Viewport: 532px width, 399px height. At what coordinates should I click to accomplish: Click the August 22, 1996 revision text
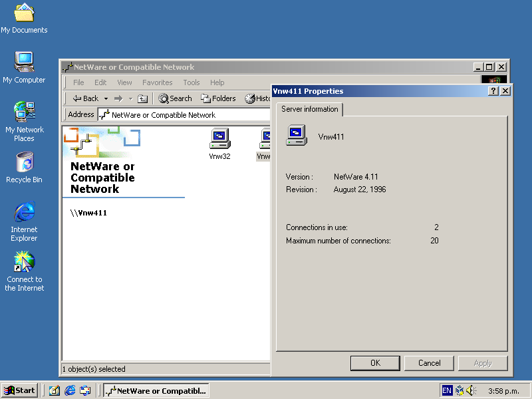click(360, 190)
